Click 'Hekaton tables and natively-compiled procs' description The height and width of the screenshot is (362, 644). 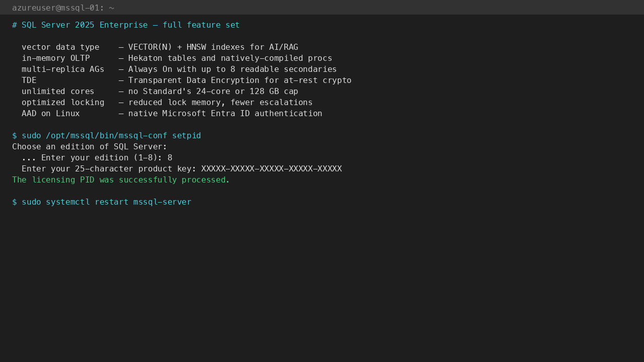230,58
